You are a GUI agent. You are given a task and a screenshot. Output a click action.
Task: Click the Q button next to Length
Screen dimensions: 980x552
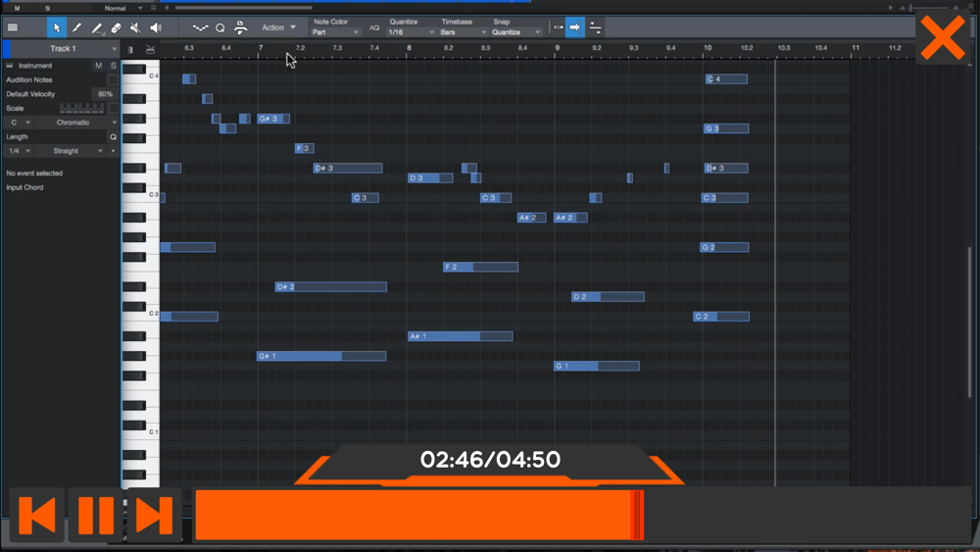[x=113, y=137]
